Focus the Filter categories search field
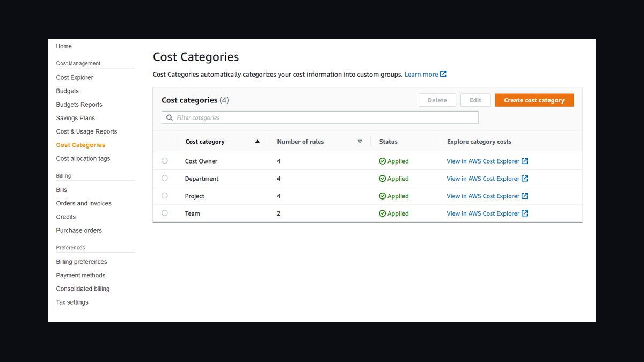 (320, 117)
